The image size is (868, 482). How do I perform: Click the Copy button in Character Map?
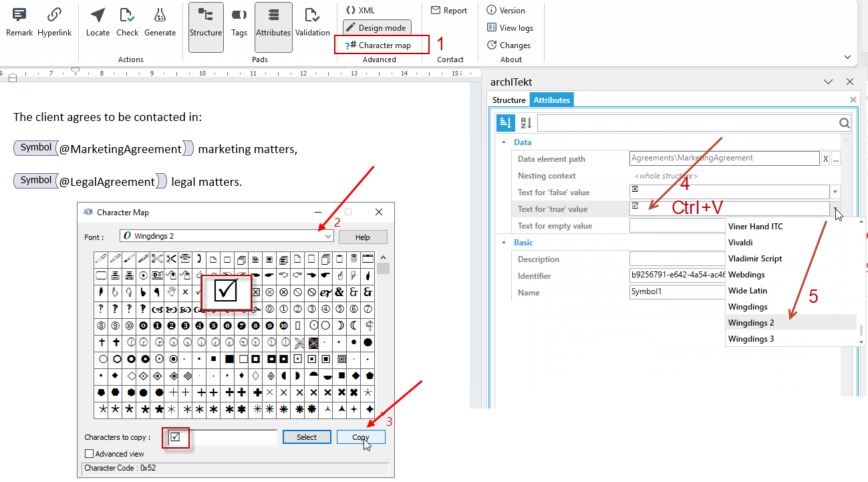[361, 437]
